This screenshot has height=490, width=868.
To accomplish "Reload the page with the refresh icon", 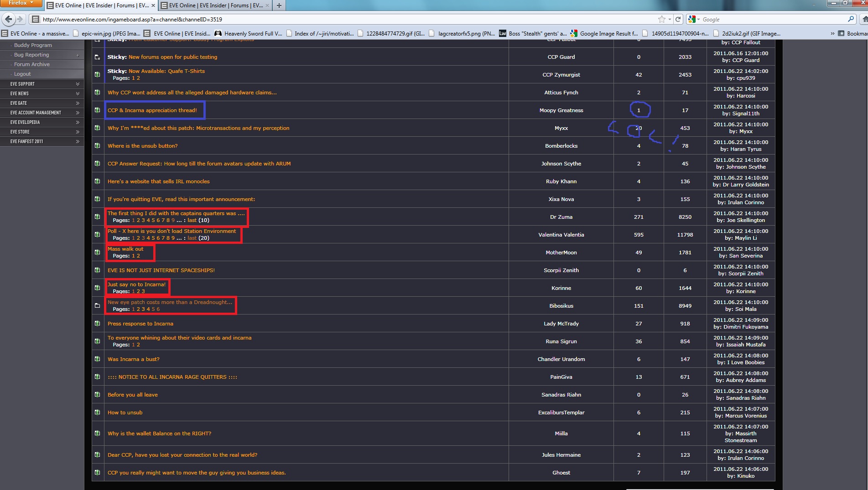I will point(678,19).
